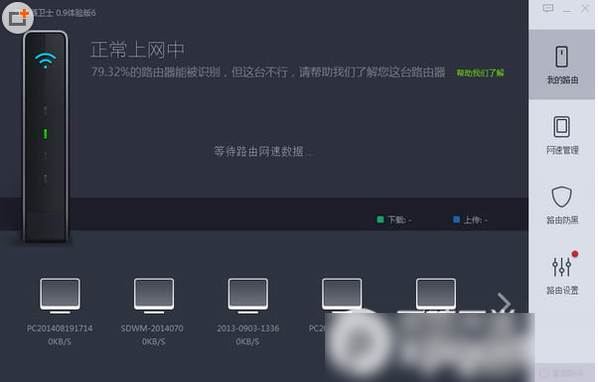
Task: Select the 2013-0903-1336 device icon
Action: (x=248, y=296)
